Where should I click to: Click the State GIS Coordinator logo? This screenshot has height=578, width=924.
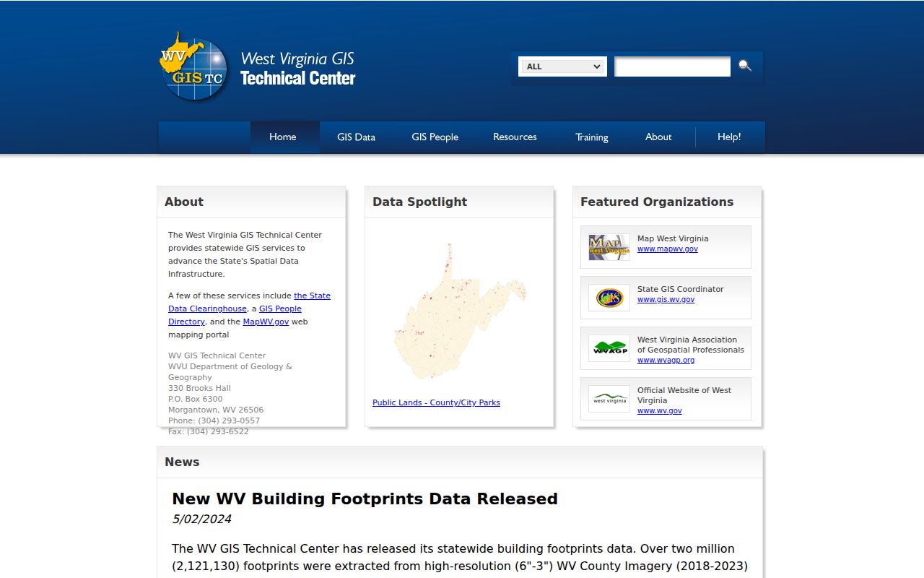click(609, 298)
